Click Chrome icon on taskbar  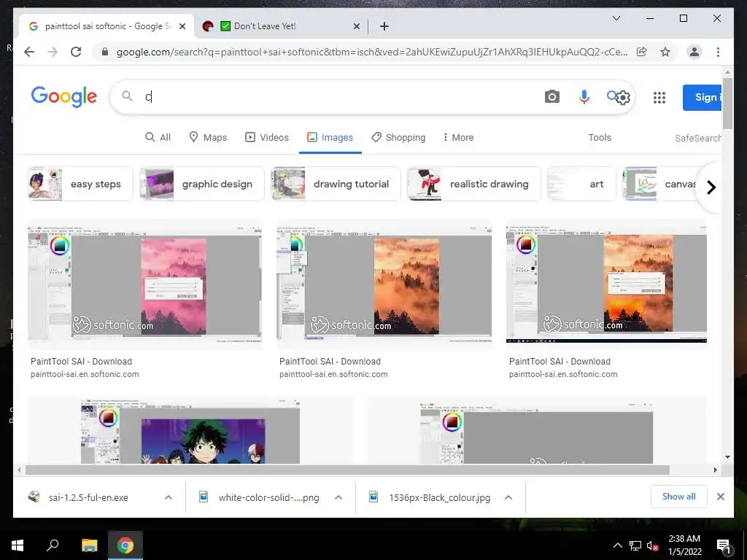(x=125, y=545)
